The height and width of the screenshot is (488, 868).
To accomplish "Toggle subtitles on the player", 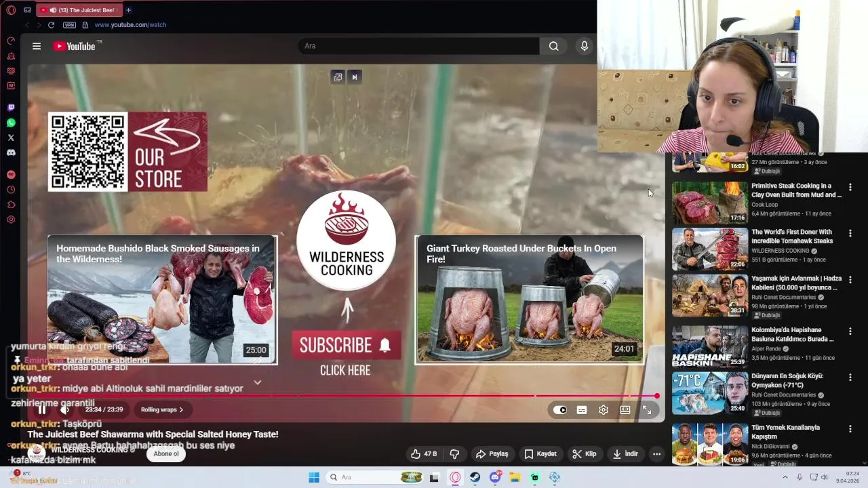I will click(x=582, y=410).
